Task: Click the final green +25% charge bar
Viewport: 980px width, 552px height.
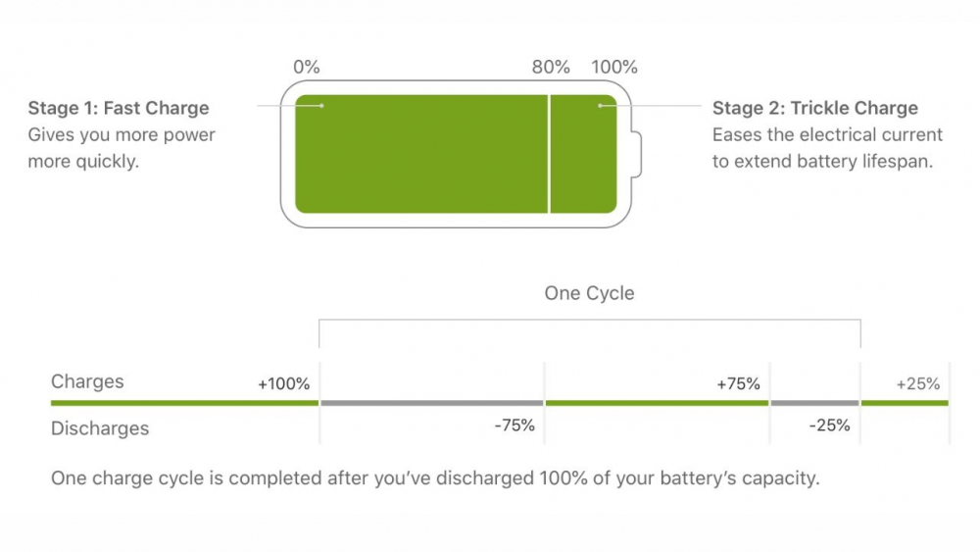Action: (x=905, y=403)
